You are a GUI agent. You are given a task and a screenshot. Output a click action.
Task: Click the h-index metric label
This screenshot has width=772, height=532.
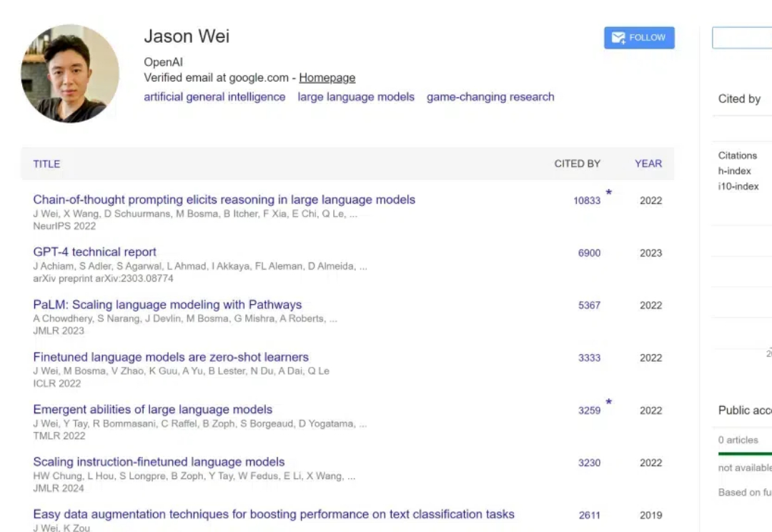click(735, 171)
